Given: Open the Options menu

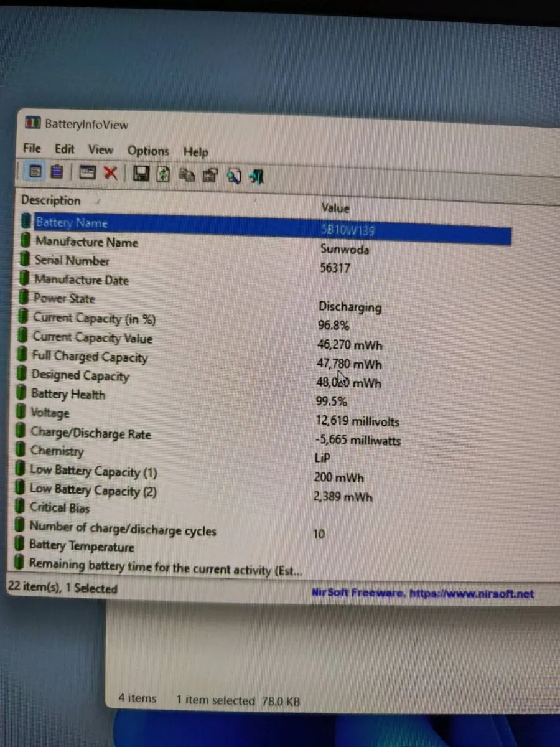Looking at the screenshot, I should 148,151.
